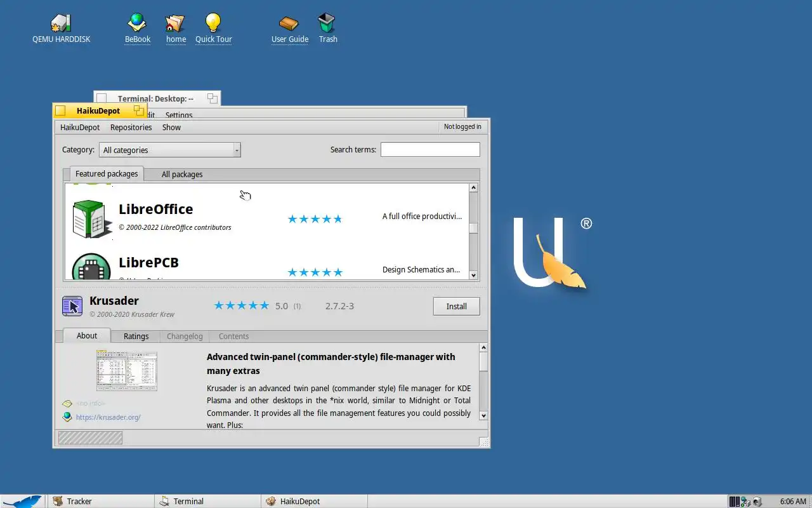Click the HaikuDepot window zoom button

click(x=139, y=110)
